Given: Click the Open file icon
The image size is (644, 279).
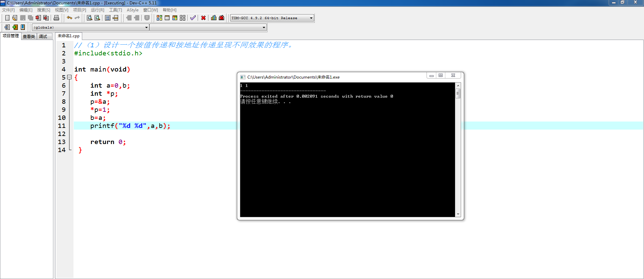Looking at the screenshot, I should [15, 18].
